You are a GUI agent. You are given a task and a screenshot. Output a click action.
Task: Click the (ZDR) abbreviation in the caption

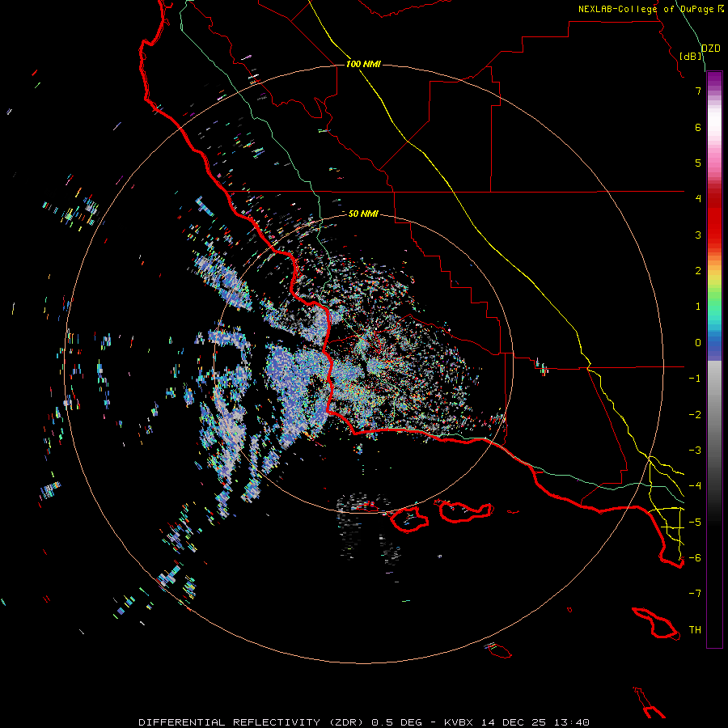(x=346, y=722)
